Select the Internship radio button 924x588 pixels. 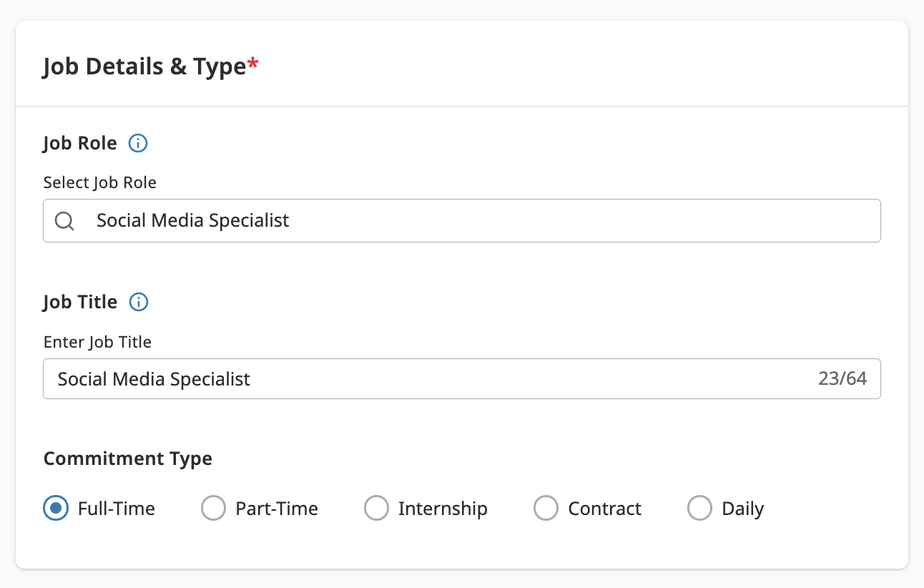376,509
